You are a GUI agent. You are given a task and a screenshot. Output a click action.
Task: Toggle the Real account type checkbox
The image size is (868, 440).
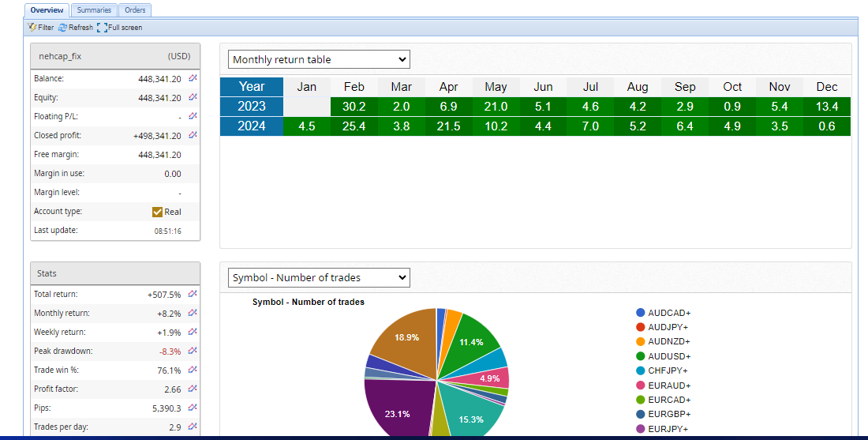click(157, 212)
